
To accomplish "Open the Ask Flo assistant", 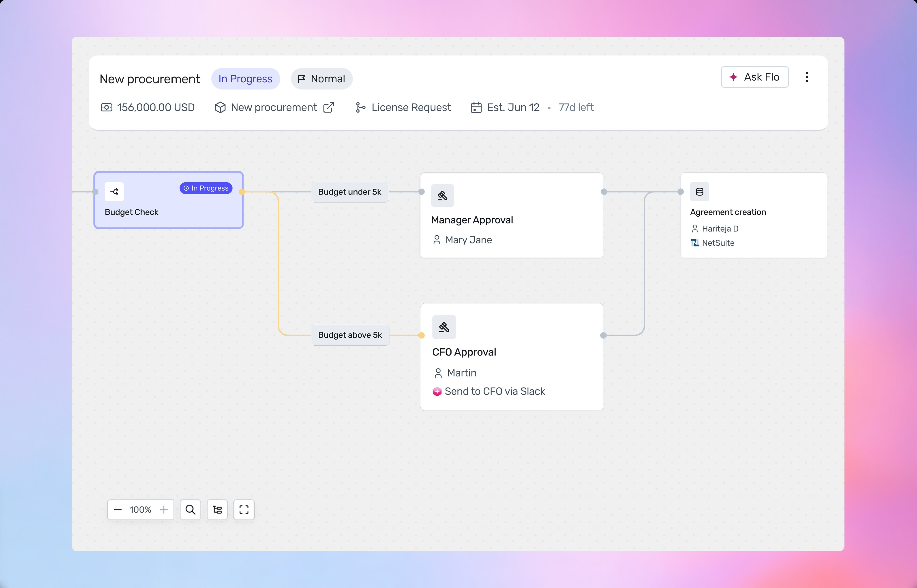I will pyautogui.click(x=754, y=77).
